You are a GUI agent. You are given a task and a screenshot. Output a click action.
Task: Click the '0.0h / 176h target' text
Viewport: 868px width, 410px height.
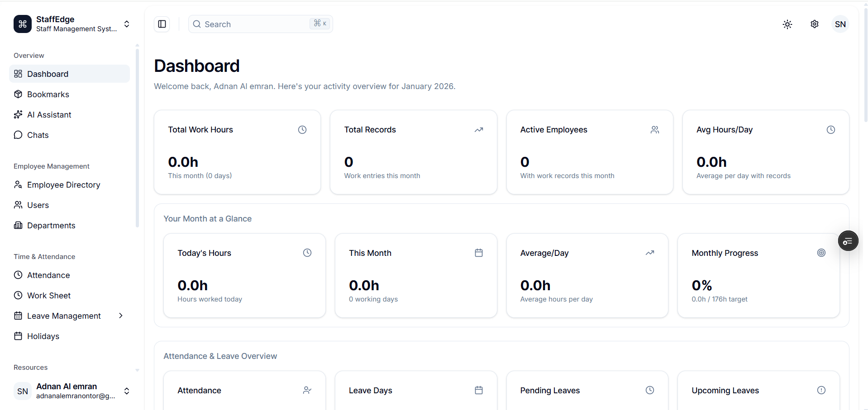coord(720,299)
